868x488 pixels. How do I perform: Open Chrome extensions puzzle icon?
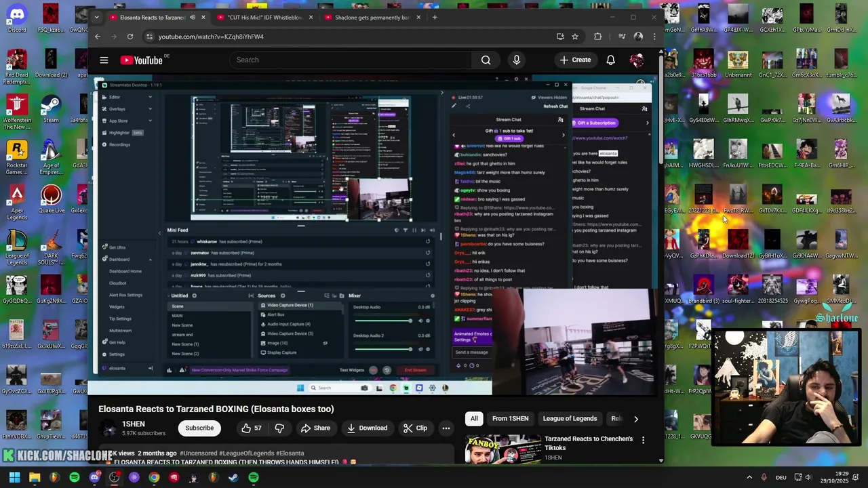click(597, 37)
